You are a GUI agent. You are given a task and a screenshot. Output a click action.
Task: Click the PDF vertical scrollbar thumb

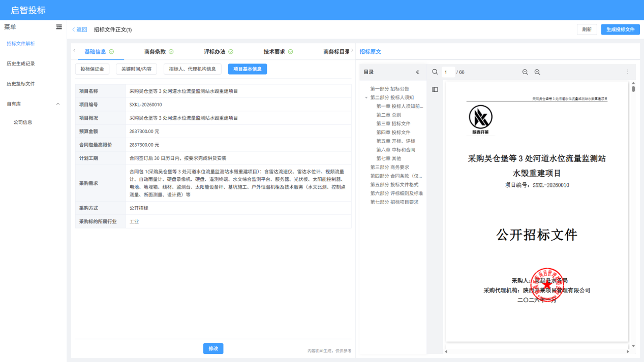coord(633,89)
